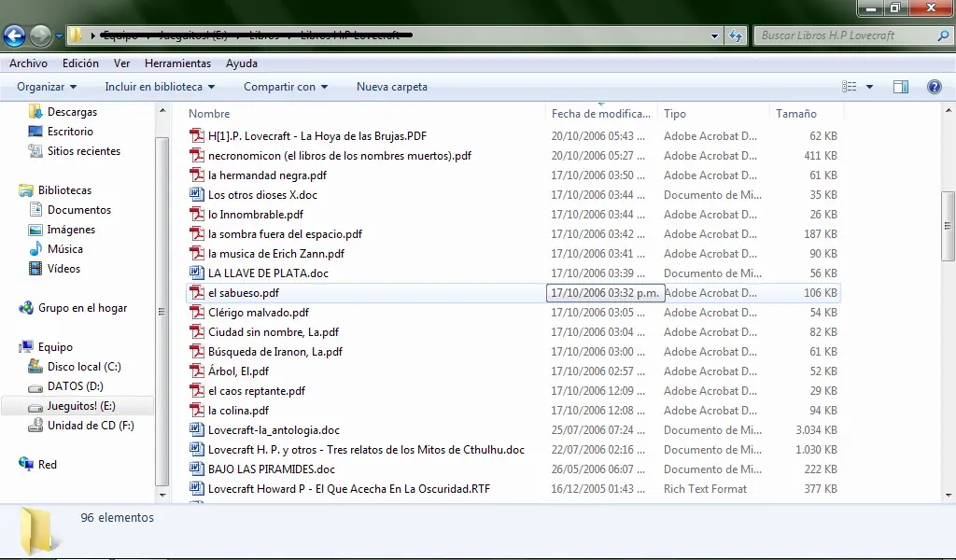Image resolution: width=956 pixels, height=560 pixels.
Task: Open the Compartir con dropdown
Action: (x=286, y=87)
